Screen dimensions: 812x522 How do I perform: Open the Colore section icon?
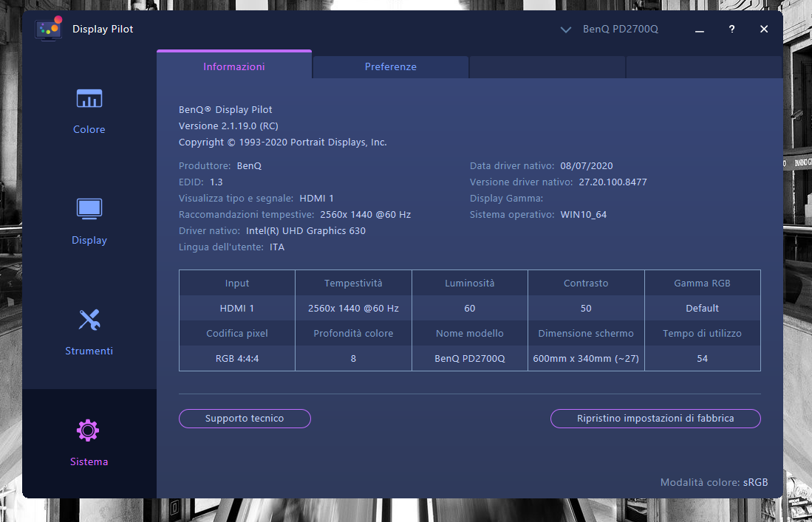(x=89, y=98)
